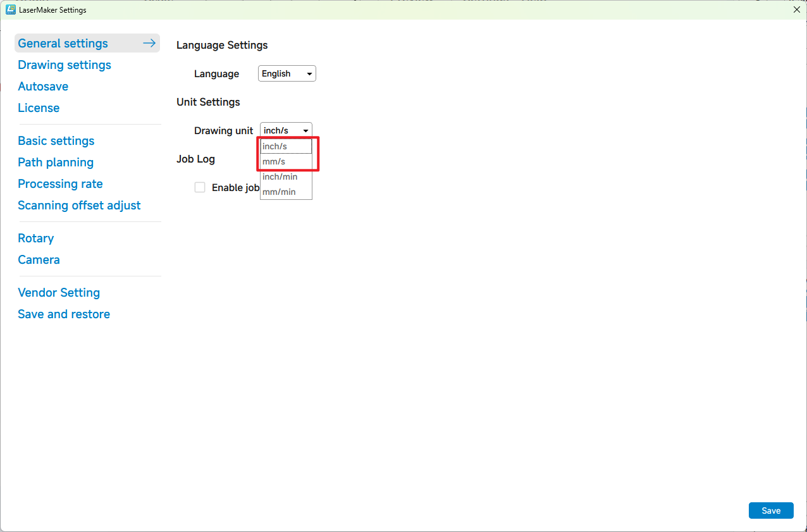Choose inch/min from the unit list
Viewport: 807px width, 532px height.
point(286,176)
